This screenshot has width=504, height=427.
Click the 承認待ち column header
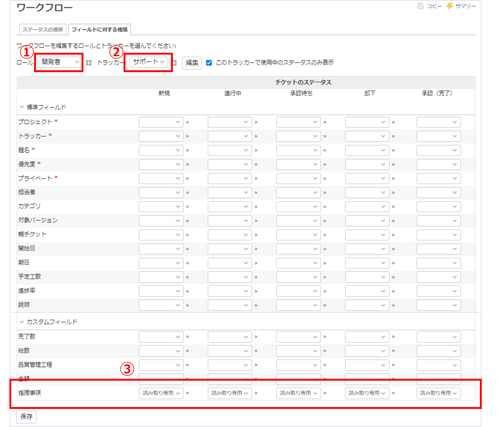(x=301, y=93)
